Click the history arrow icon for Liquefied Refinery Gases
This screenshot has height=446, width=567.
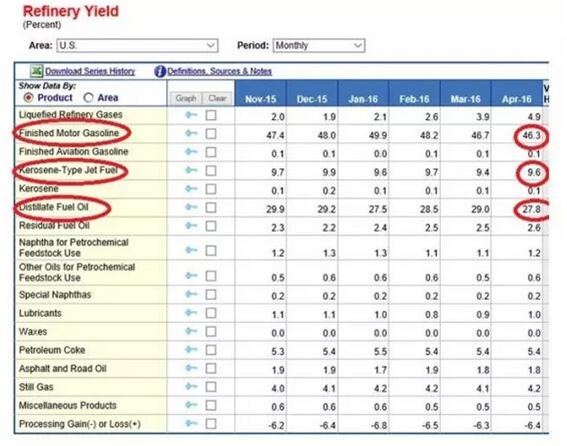tap(191, 115)
